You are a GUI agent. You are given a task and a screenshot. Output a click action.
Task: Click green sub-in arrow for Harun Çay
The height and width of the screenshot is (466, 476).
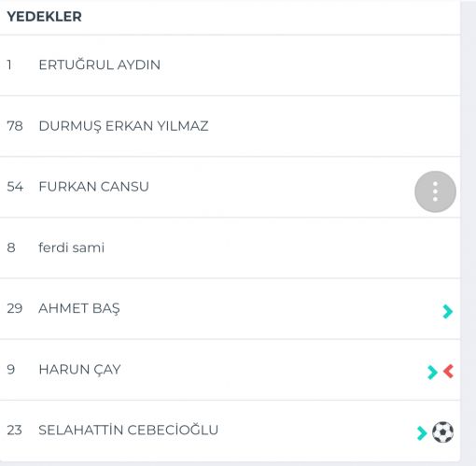432,372
